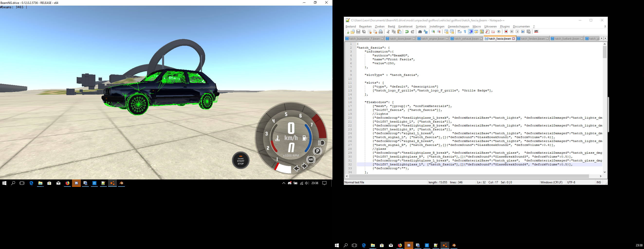The height and width of the screenshot is (249, 644).
Task: Click the fuel pump icon on gauge
Action: (x=305, y=138)
